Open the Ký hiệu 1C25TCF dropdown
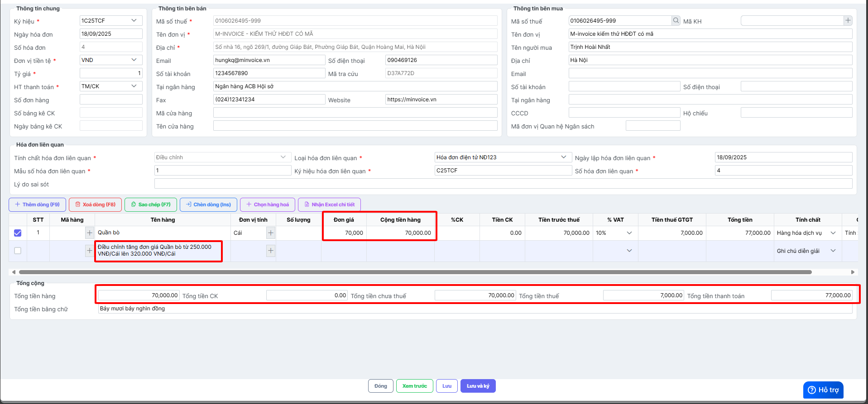This screenshot has width=868, height=404. [x=134, y=20]
